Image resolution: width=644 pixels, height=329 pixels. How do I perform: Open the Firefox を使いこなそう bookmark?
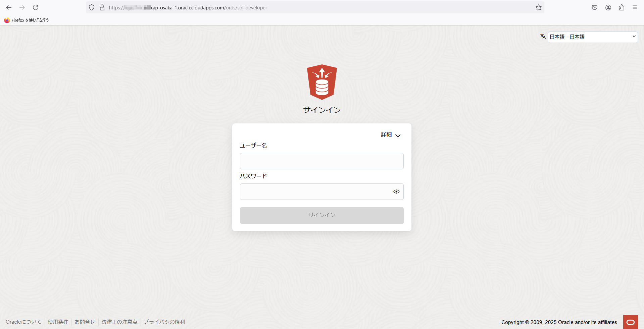coord(27,20)
